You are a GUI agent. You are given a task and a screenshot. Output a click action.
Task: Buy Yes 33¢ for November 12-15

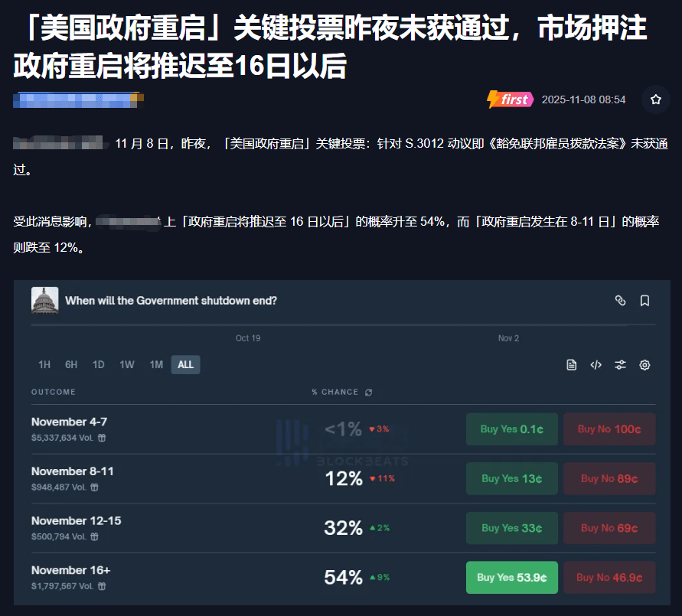(x=512, y=528)
